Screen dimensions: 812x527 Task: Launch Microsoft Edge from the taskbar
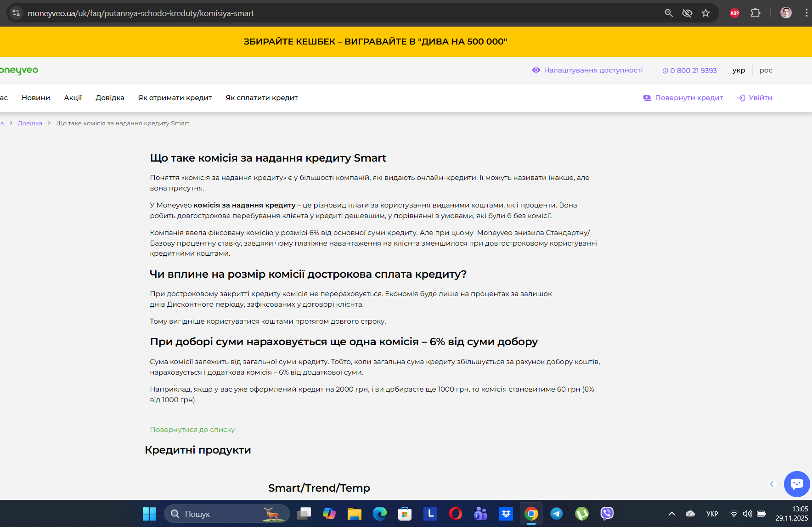[x=380, y=514]
